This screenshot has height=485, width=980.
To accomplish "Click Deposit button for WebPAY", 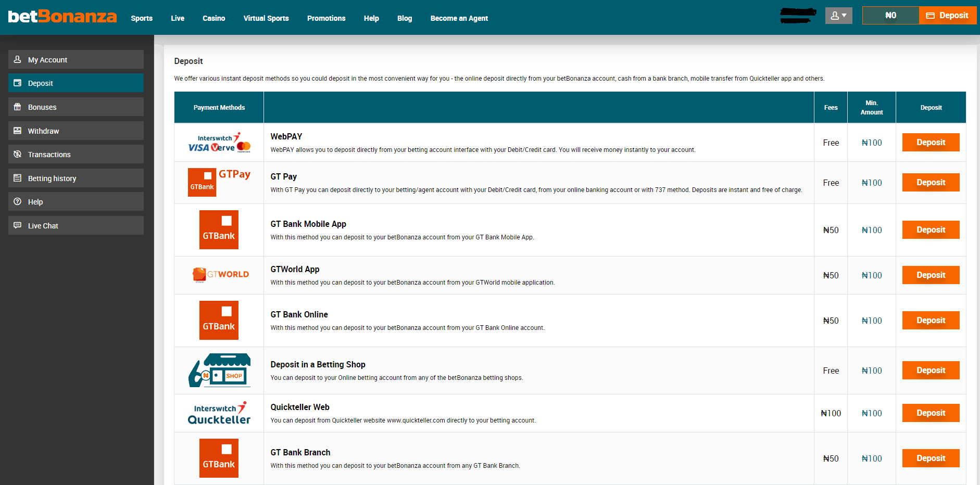I will [x=931, y=143].
